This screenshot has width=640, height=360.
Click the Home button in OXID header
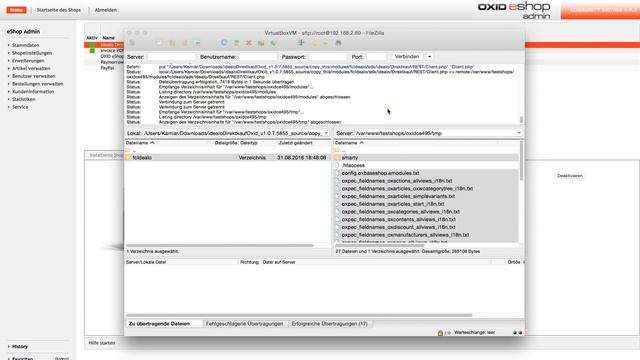tap(17, 10)
